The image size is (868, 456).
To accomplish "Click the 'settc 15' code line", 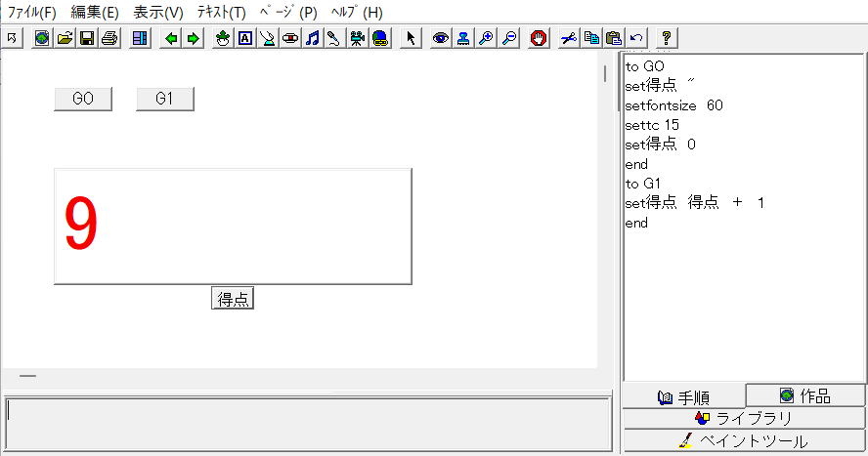I will (652, 125).
